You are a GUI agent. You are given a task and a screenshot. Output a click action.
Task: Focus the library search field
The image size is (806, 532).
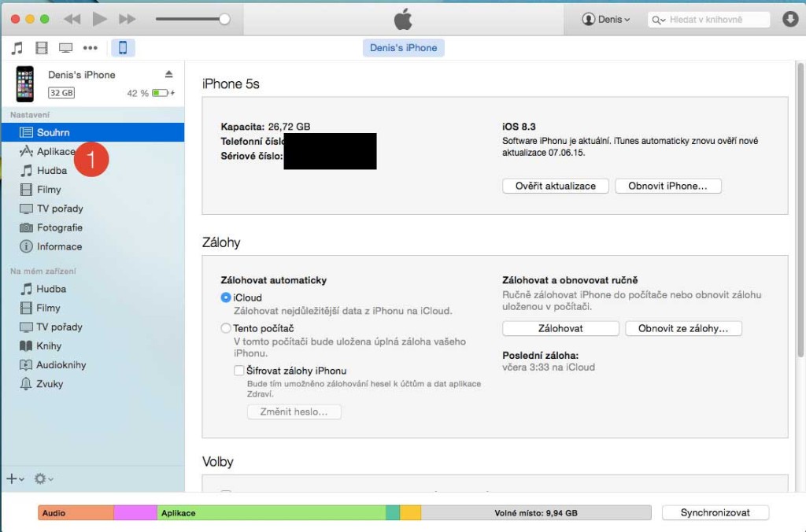pos(708,20)
